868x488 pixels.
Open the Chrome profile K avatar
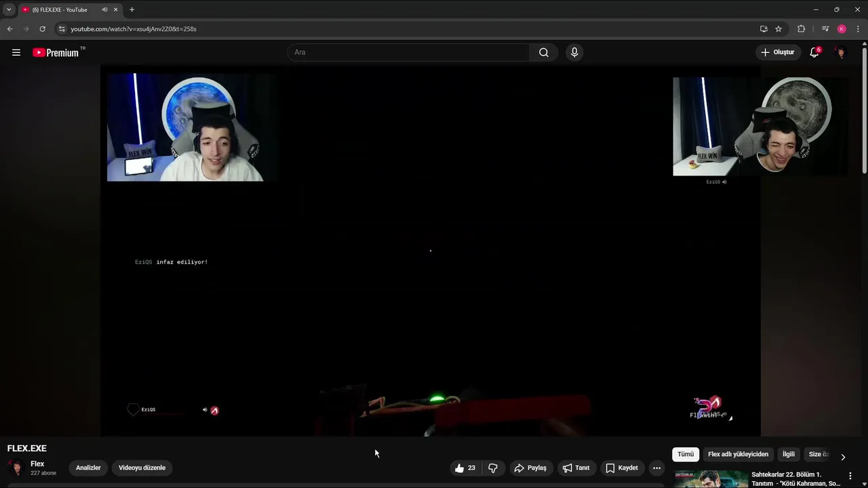pyautogui.click(x=842, y=28)
